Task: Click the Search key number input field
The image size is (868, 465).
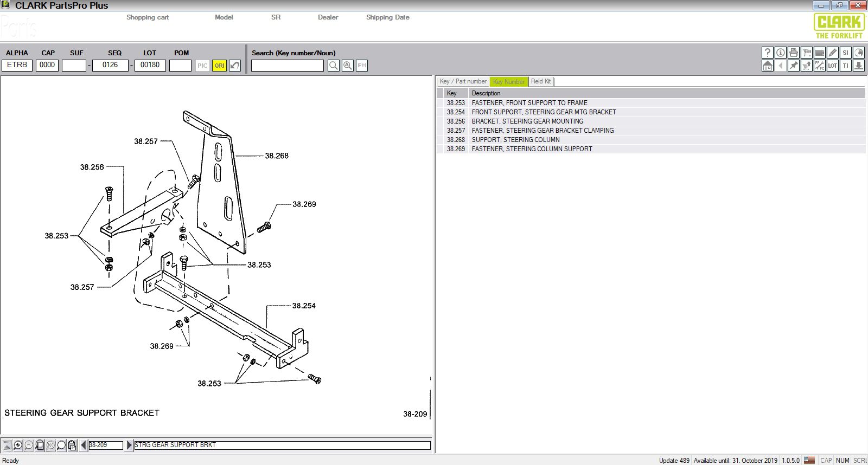Action: 287,66
